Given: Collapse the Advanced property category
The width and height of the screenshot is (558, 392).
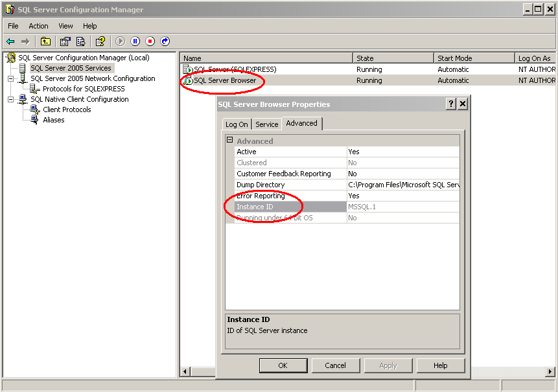Looking at the screenshot, I should coord(230,140).
